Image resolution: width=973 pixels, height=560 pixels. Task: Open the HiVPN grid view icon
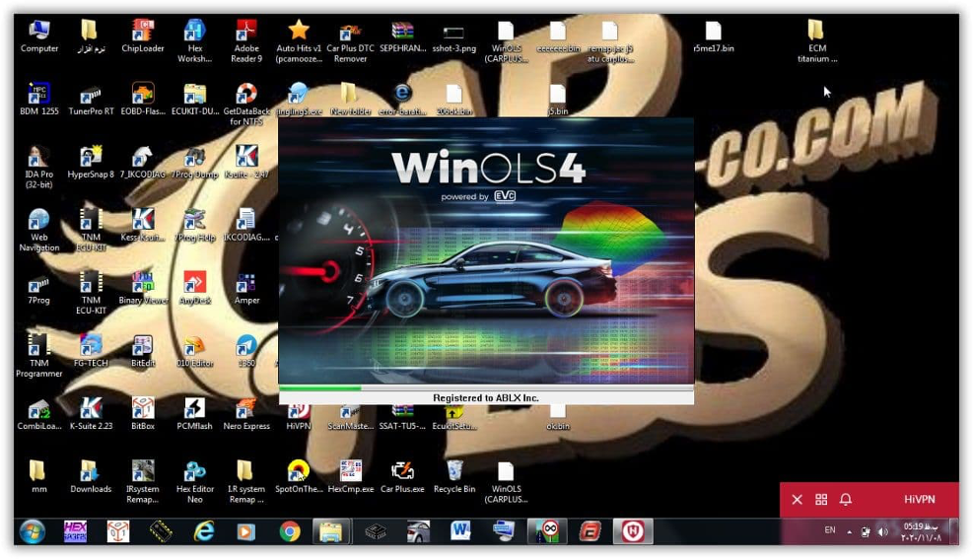click(x=821, y=500)
